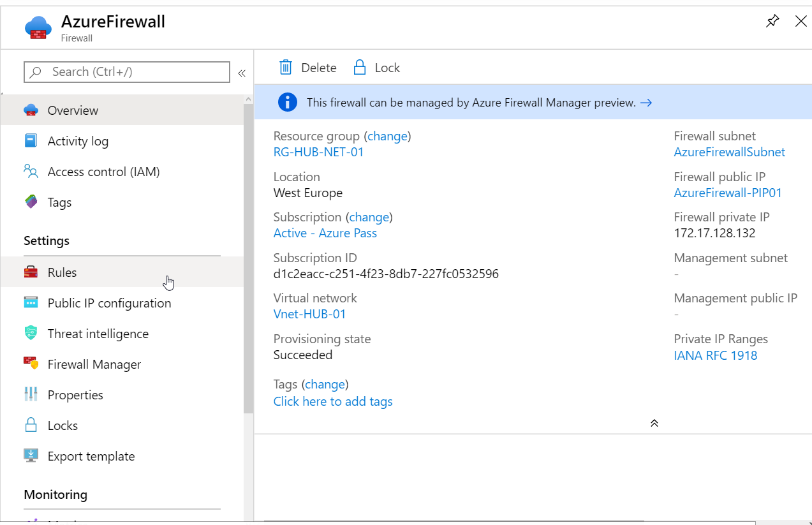Image resolution: width=812 pixels, height=525 pixels.
Task: Open Tags menu item
Action: (122, 202)
